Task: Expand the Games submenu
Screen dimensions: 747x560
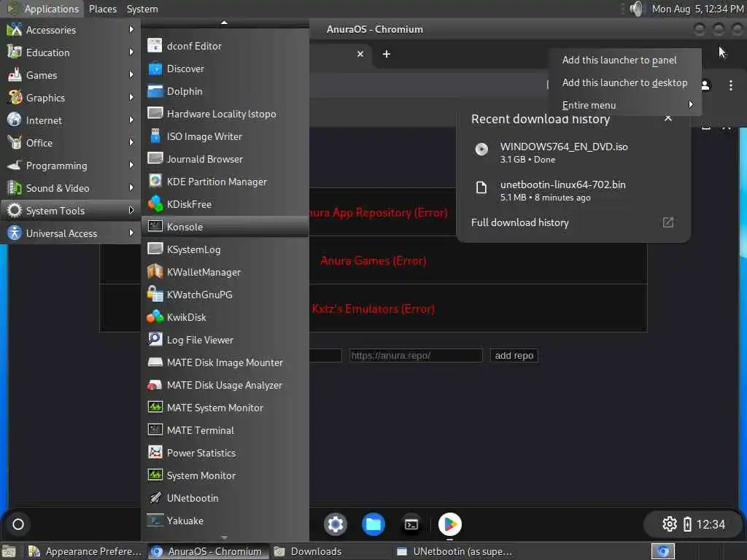Action: tap(71, 75)
